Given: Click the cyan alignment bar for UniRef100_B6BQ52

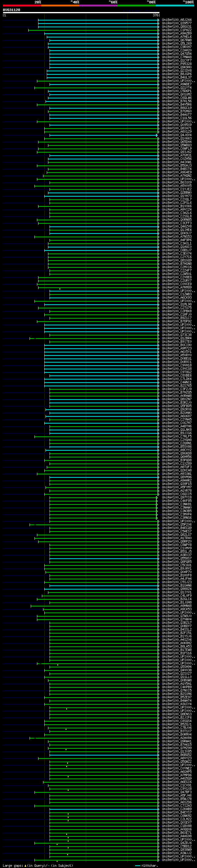Looking at the screenshot, I should click(104, 755).
